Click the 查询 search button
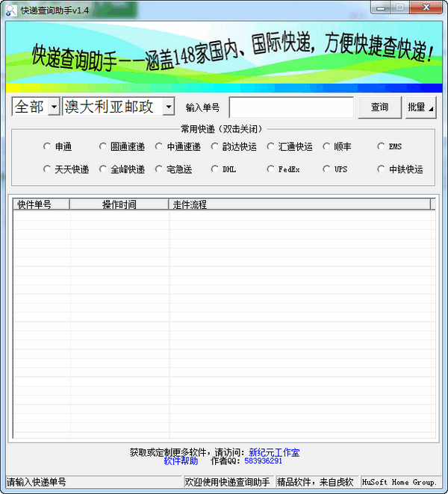Screen dimensions: 448x494 pyautogui.click(x=379, y=107)
